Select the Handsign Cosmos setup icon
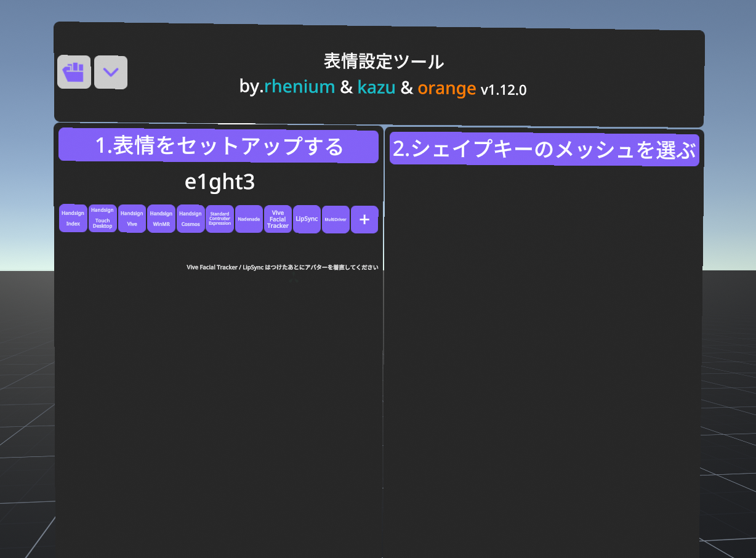The image size is (756, 558). (190, 218)
